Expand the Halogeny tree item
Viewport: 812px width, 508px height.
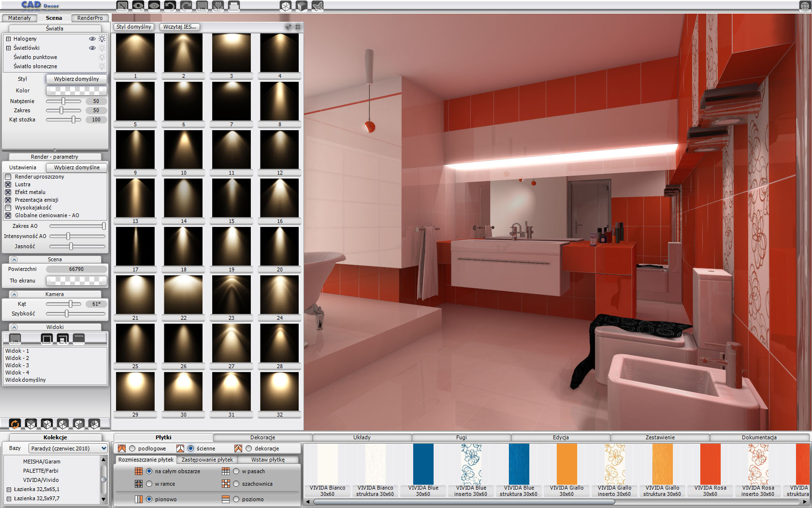click(x=8, y=39)
